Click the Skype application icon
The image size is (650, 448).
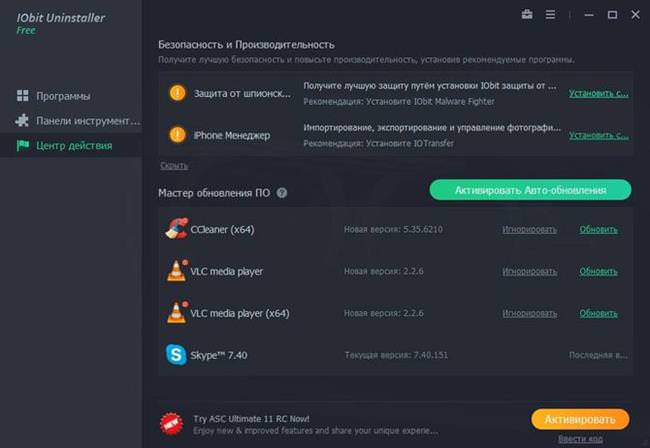pyautogui.click(x=176, y=354)
